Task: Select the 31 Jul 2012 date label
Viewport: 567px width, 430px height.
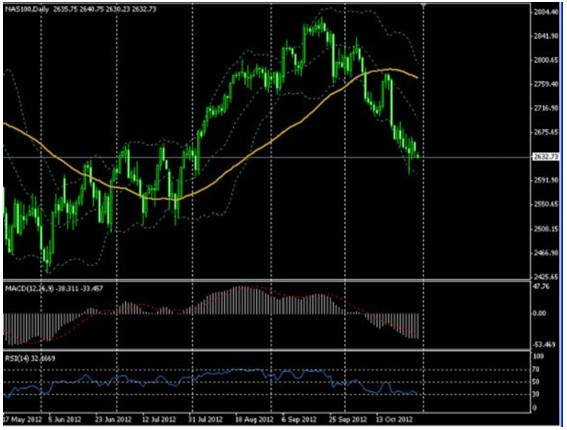Action: 205,420
